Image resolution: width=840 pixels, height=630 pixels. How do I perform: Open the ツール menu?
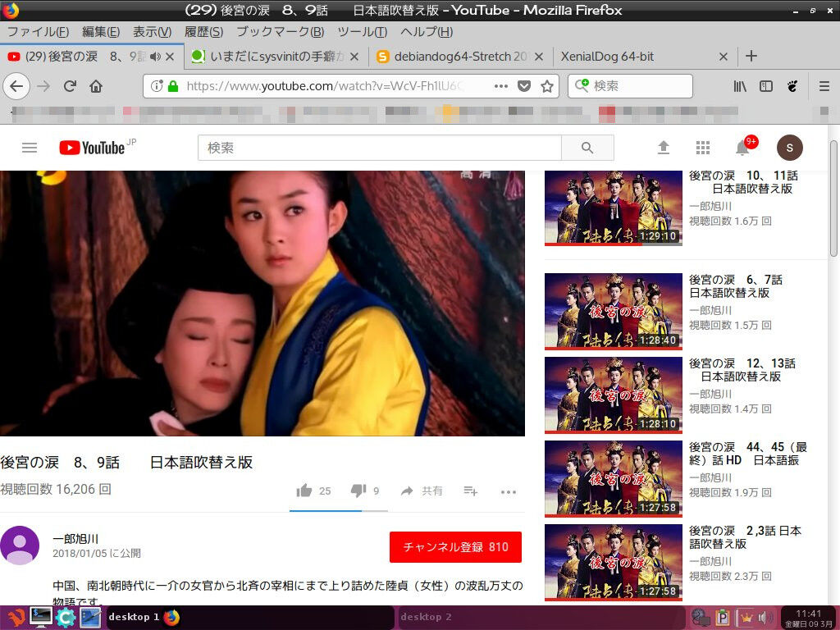[x=362, y=32]
